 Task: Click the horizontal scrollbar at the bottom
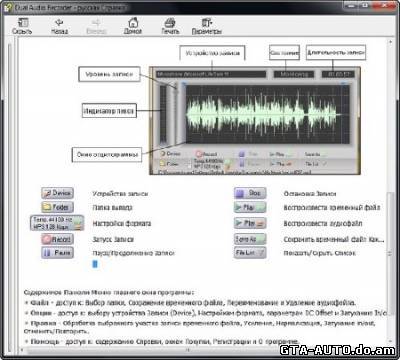[x=188, y=350]
